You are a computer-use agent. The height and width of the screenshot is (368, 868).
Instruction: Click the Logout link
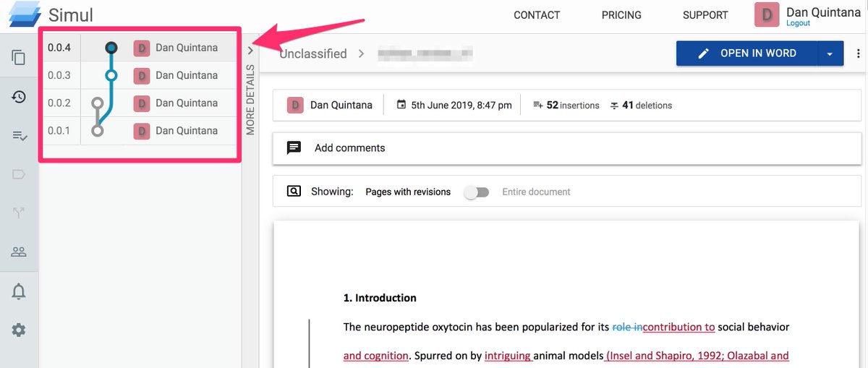(x=799, y=23)
